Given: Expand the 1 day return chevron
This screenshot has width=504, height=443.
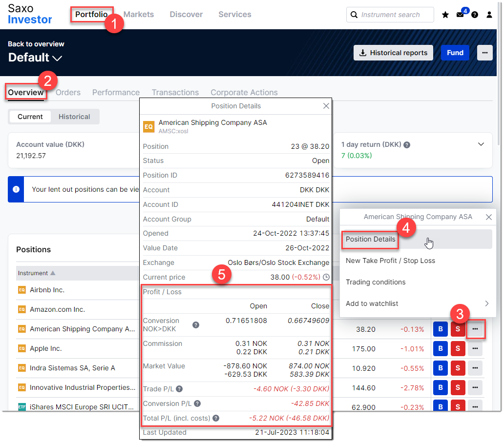Looking at the screenshot, I should click(x=481, y=144).
